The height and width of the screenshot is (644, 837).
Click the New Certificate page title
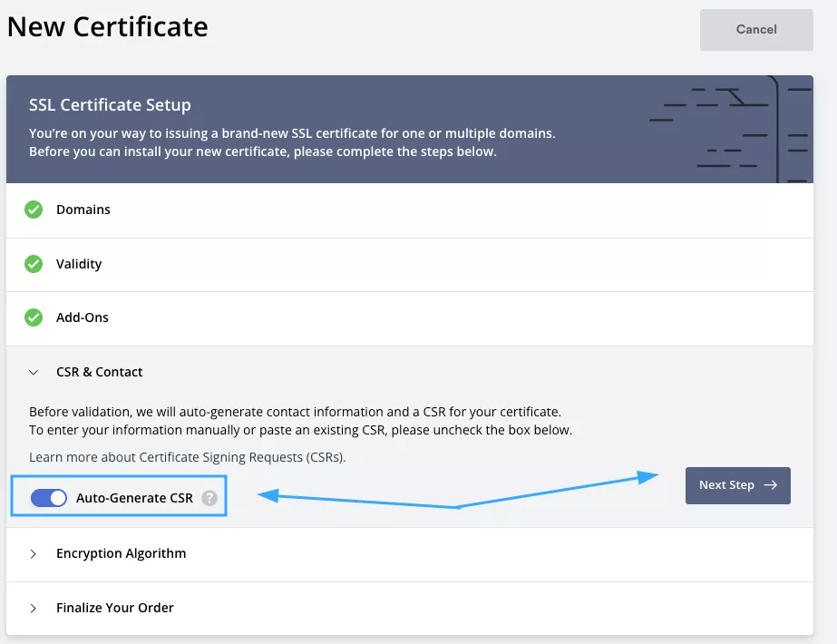point(106,26)
